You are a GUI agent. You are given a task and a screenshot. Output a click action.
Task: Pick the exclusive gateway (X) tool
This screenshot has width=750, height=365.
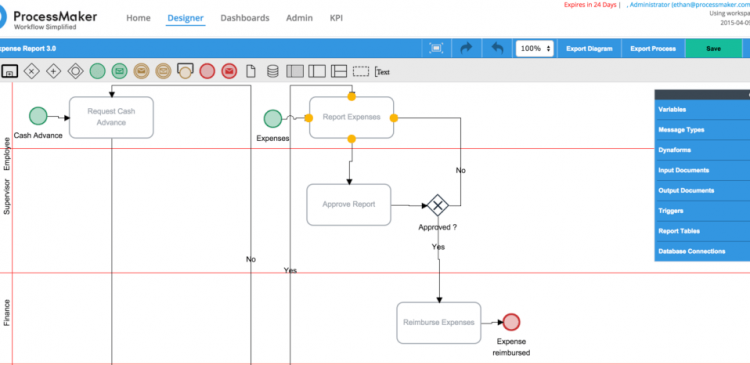click(31, 72)
